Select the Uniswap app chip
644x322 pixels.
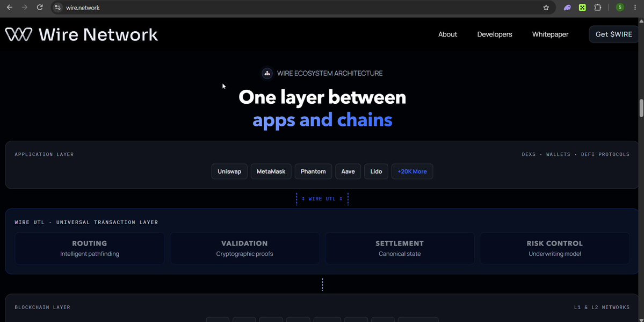(229, 171)
